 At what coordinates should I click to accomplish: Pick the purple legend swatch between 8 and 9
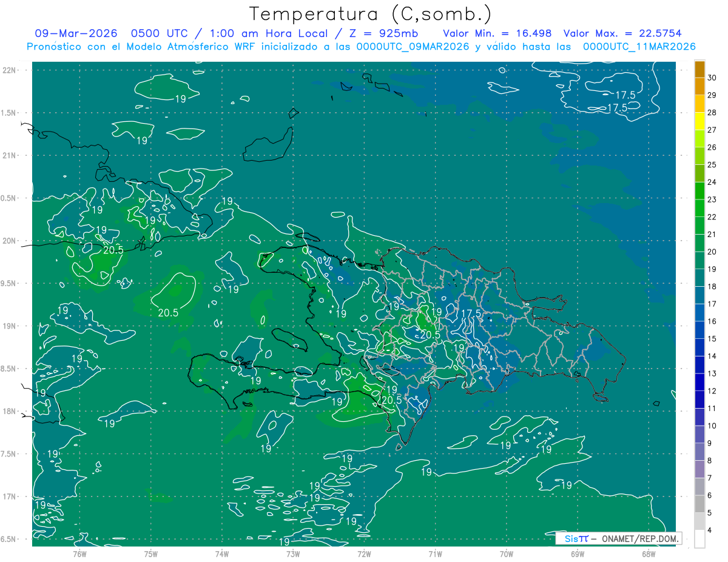tap(699, 452)
